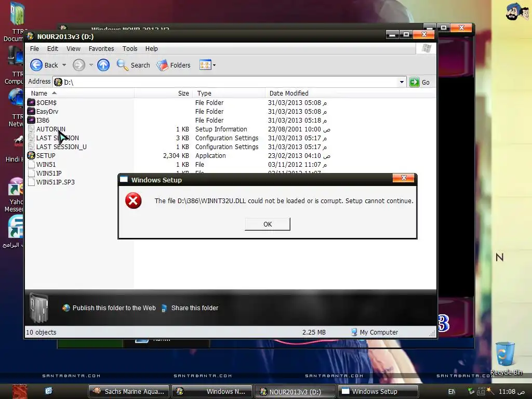Viewport: 532px width, 399px height.
Task: Open the View menu
Action: coord(73,48)
